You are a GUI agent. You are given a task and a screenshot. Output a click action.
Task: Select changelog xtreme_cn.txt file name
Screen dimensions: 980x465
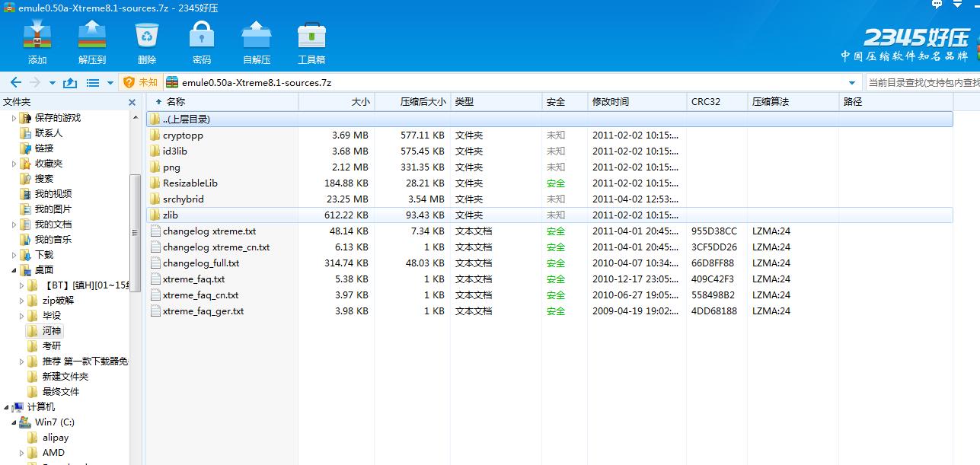(216, 247)
